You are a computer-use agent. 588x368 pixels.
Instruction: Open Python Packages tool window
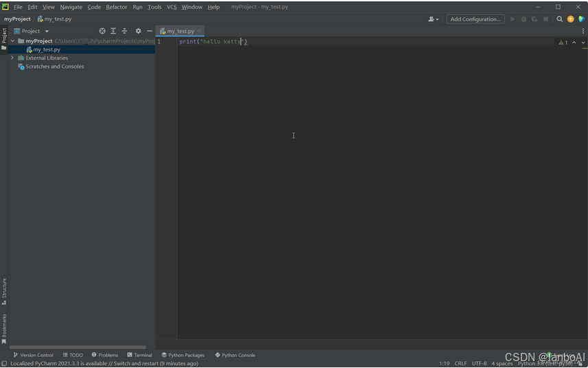pos(183,355)
